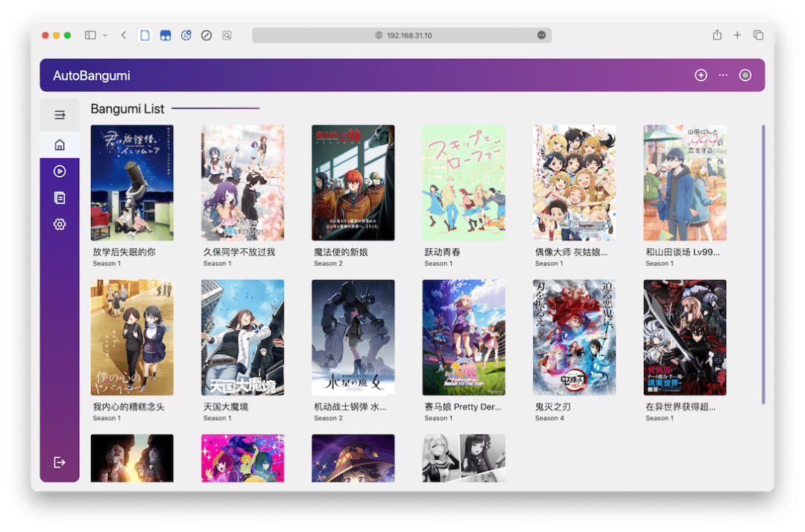Image resolution: width=805 pixels, height=532 pixels.
Task: Click the 天国大魔境 title link
Action: 226,407
